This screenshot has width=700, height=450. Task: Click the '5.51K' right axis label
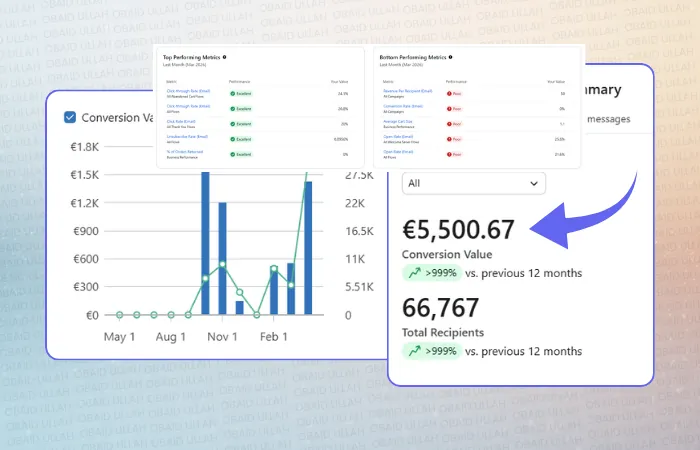pos(359,287)
